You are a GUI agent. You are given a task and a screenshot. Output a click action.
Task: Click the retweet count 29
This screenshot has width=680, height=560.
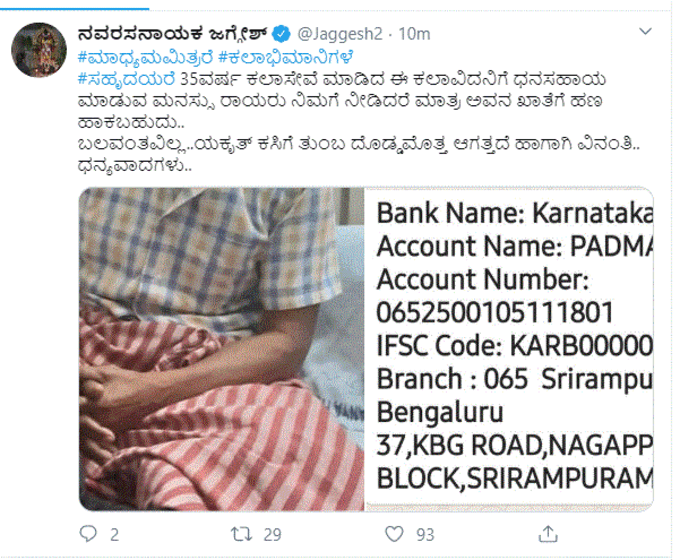[272, 535]
